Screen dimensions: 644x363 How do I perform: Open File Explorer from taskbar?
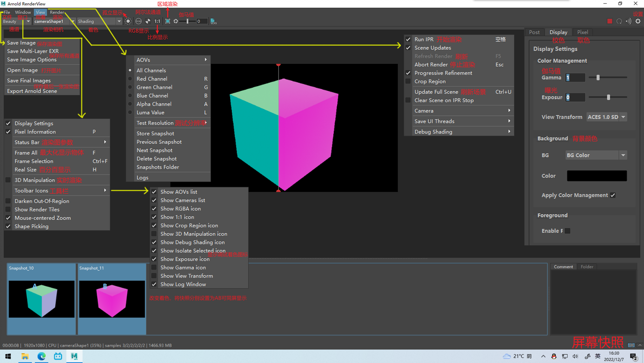coord(25,357)
